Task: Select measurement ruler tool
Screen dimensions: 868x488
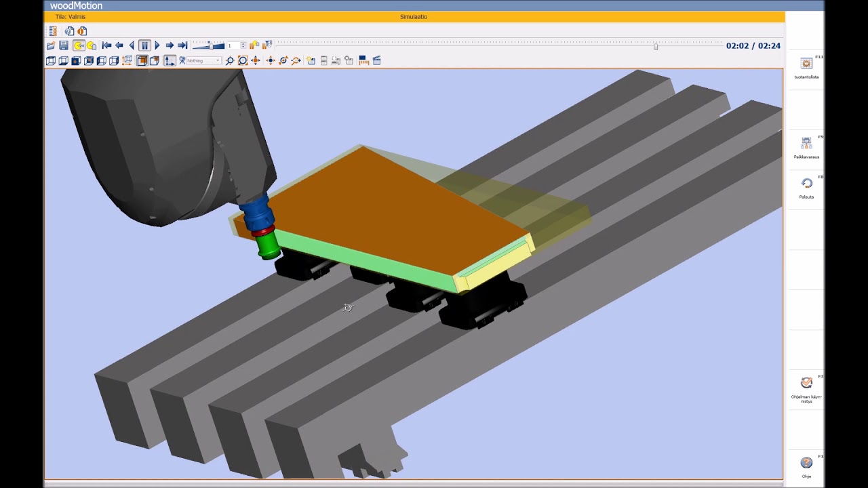Action: tap(363, 60)
